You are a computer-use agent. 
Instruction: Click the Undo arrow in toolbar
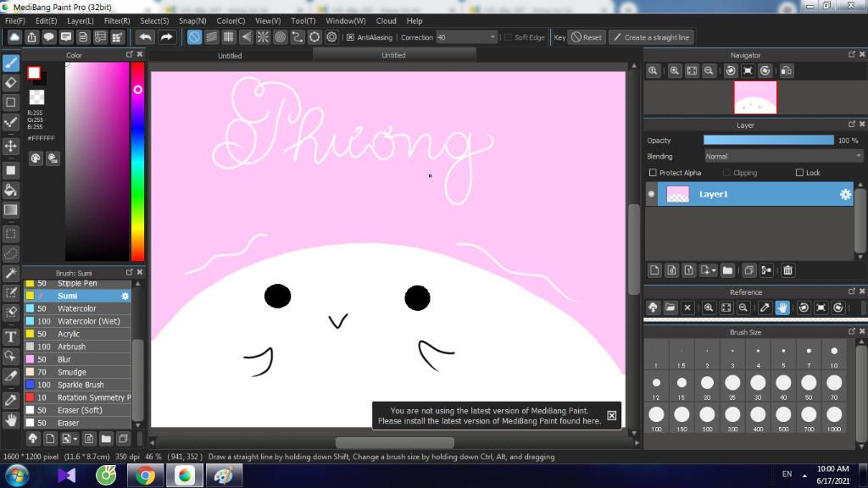pyautogui.click(x=146, y=37)
